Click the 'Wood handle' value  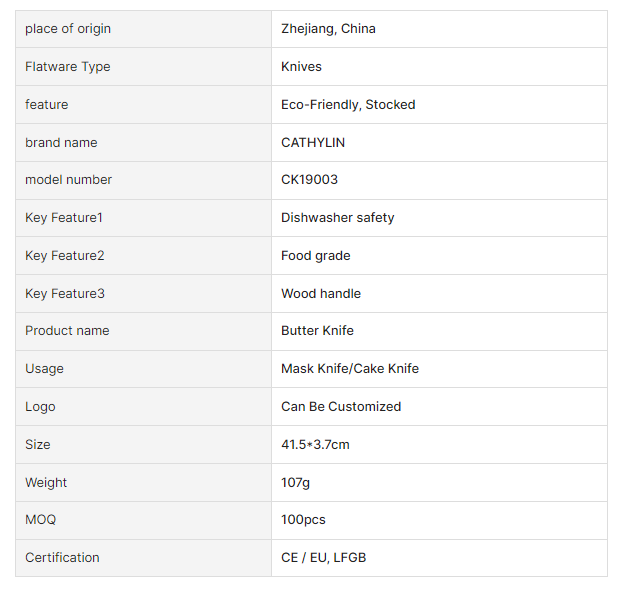(x=321, y=294)
